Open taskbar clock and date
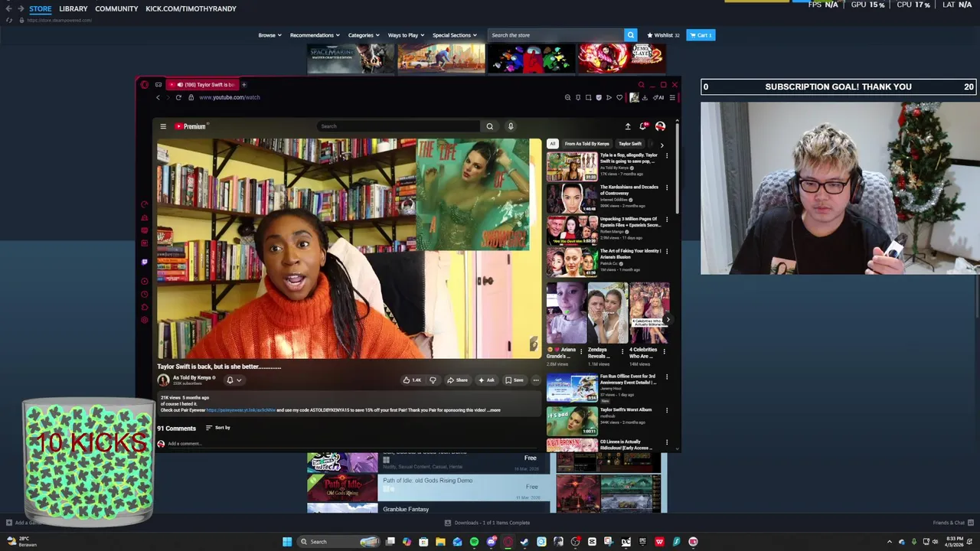Screen dimensions: 980x551 [x=955, y=542]
